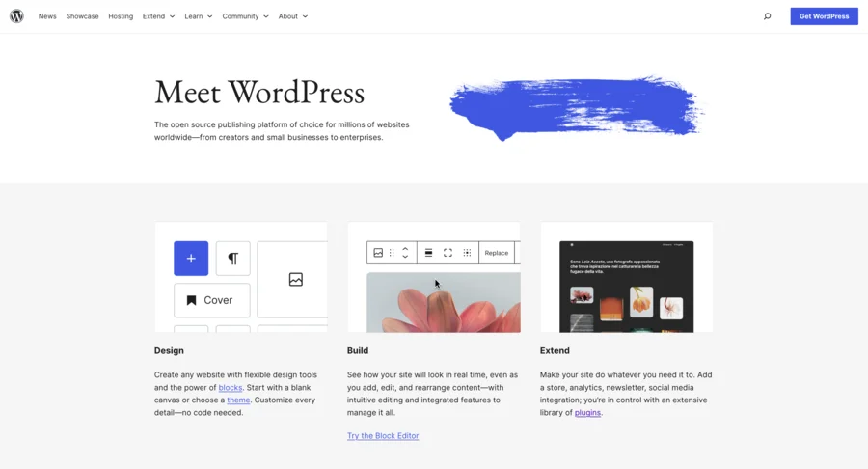Click the Cover block button

pyautogui.click(x=212, y=300)
